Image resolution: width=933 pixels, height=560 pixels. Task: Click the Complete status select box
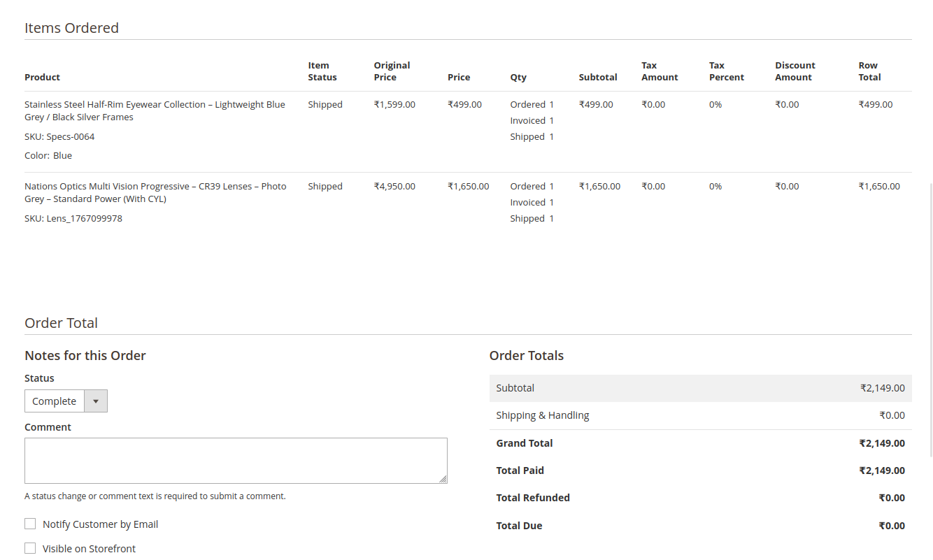click(x=55, y=401)
